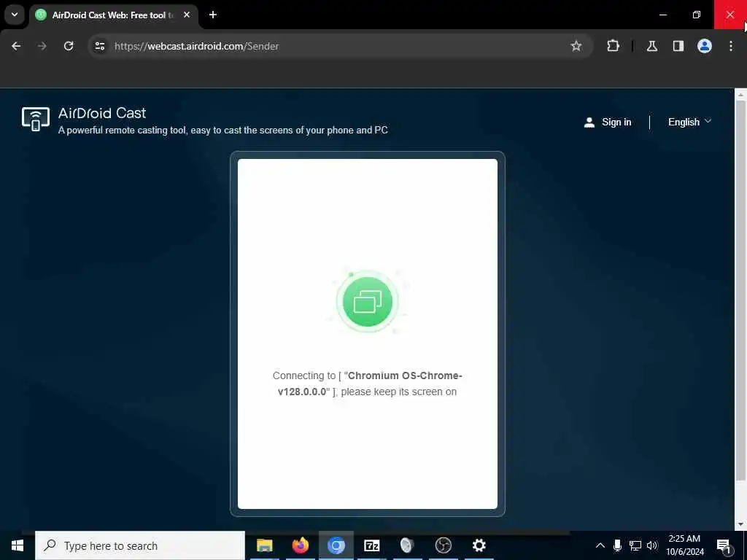Image resolution: width=747 pixels, height=560 pixels.
Task: Switch to the Chromium taskbar icon
Action: [336, 545]
